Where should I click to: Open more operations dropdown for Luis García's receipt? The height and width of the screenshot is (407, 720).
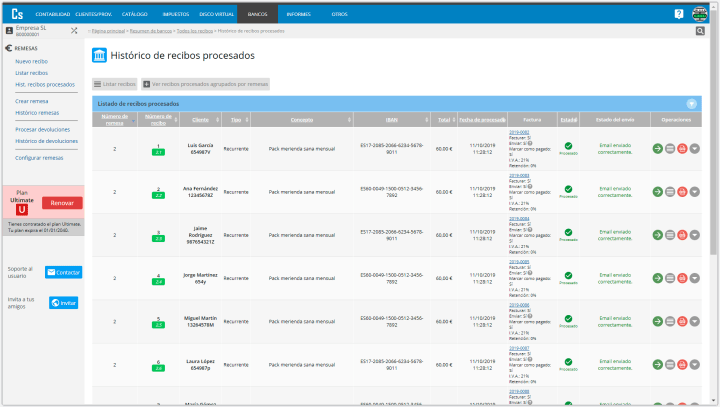695,149
